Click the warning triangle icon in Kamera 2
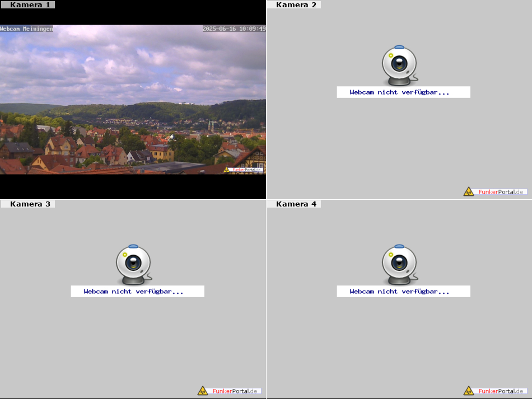The height and width of the screenshot is (399, 532). click(x=469, y=191)
